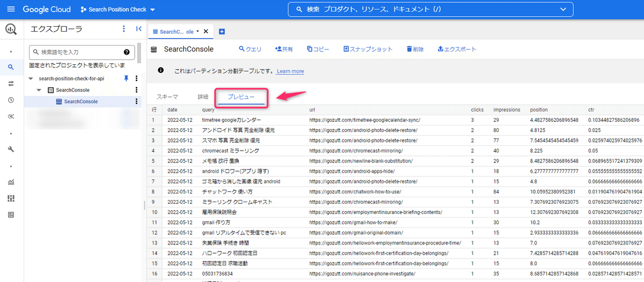This screenshot has height=282, width=644.
Task: Click the Delete (削除) button
Action: (x=415, y=49)
